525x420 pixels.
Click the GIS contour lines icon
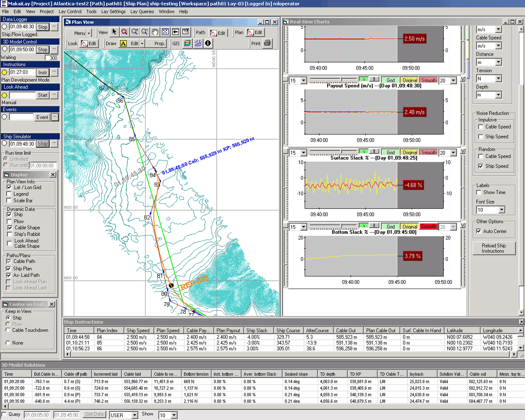tap(198, 43)
